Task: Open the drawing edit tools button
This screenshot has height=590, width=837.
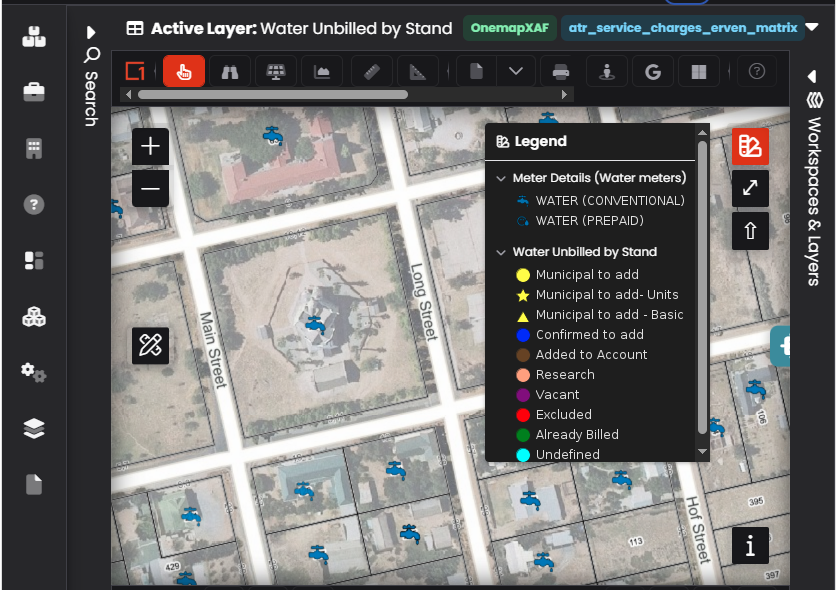Action: (x=151, y=345)
